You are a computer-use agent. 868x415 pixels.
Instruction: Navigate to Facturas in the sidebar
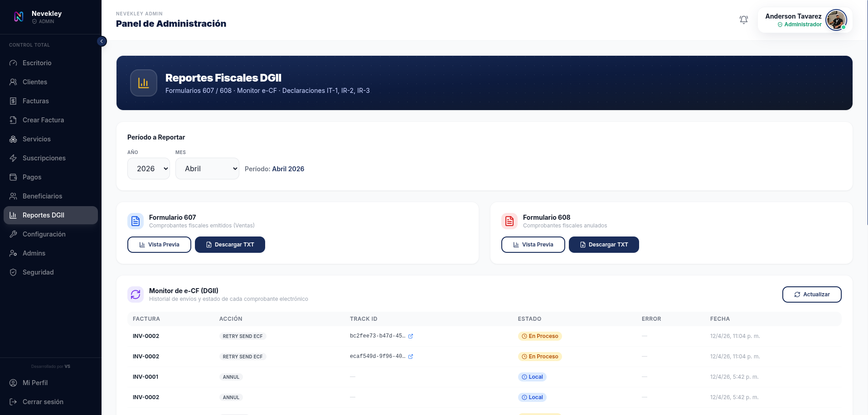(x=51, y=101)
